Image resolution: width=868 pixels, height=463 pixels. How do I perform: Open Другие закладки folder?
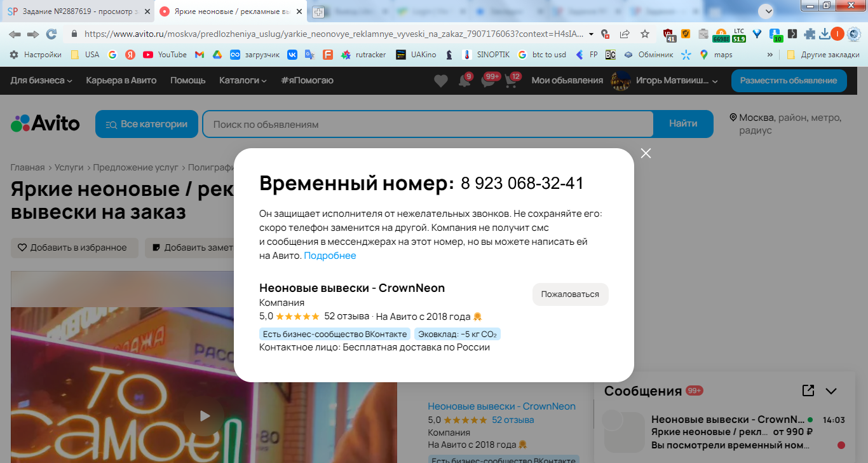(x=823, y=55)
